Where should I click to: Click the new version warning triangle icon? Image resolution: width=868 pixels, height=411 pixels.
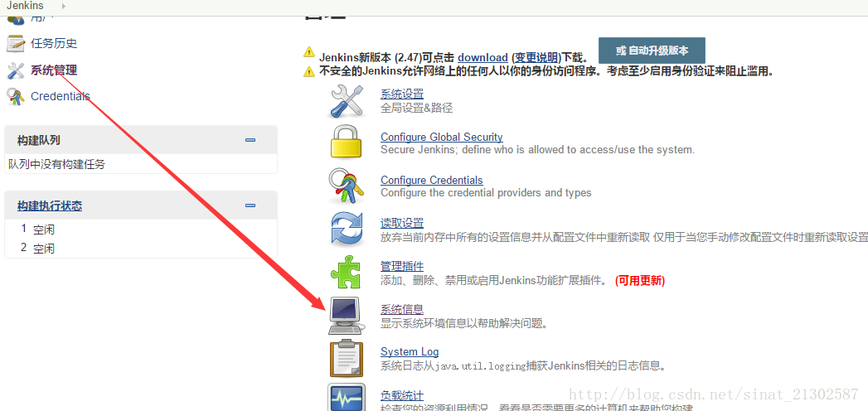(x=309, y=52)
